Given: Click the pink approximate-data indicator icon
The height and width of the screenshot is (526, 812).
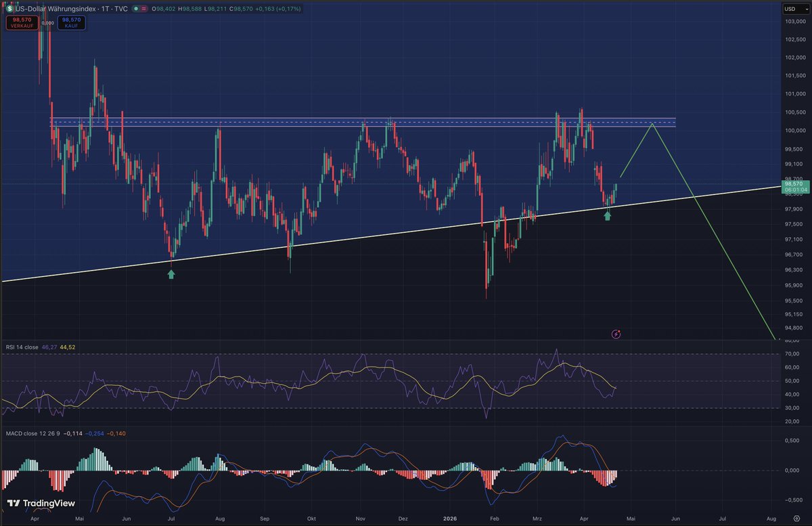Looking at the screenshot, I should (143, 9).
